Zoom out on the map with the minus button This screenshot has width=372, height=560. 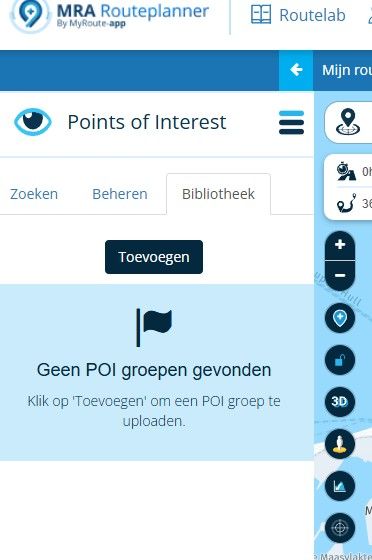[x=340, y=275]
